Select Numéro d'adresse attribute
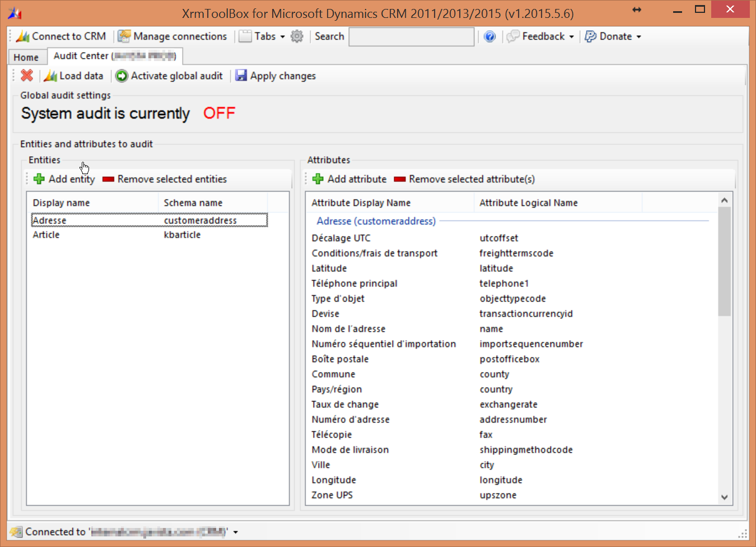This screenshot has height=547, width=756. tap(351, 420)
